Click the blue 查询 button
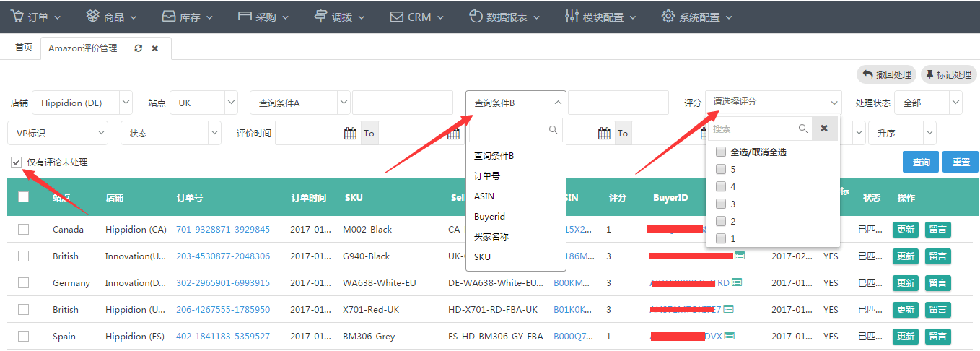The width and height of the screenshot is (980, 351). (x=921, y=162)
